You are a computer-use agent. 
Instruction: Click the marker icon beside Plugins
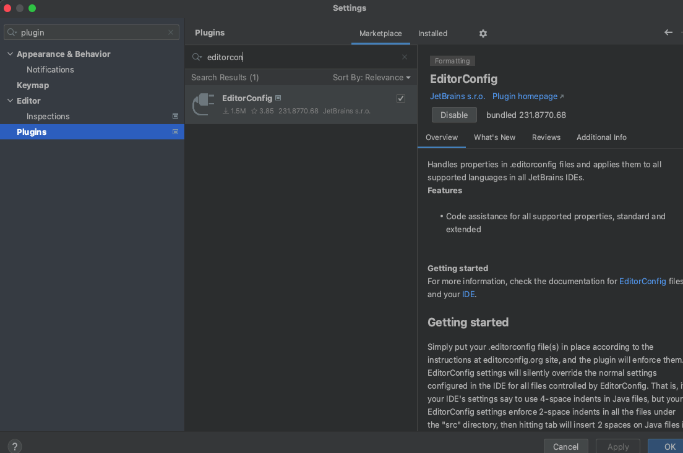click(x=175, y=132)
